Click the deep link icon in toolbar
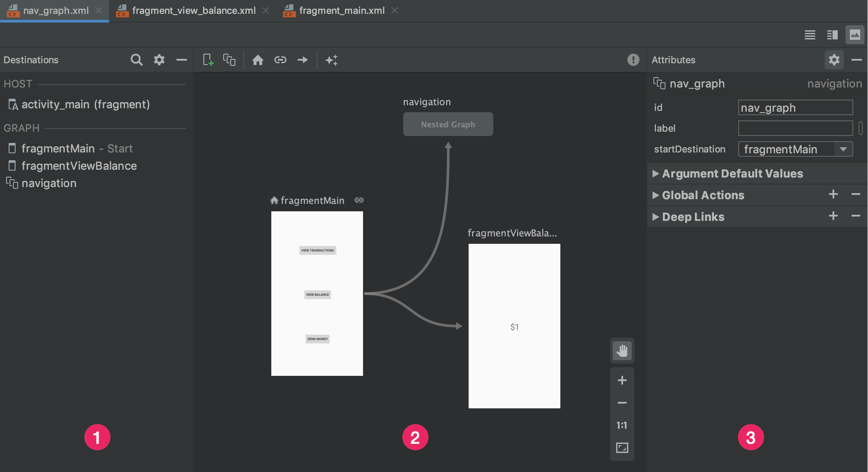Screen dimensions: 868x472 pos(280,60)
